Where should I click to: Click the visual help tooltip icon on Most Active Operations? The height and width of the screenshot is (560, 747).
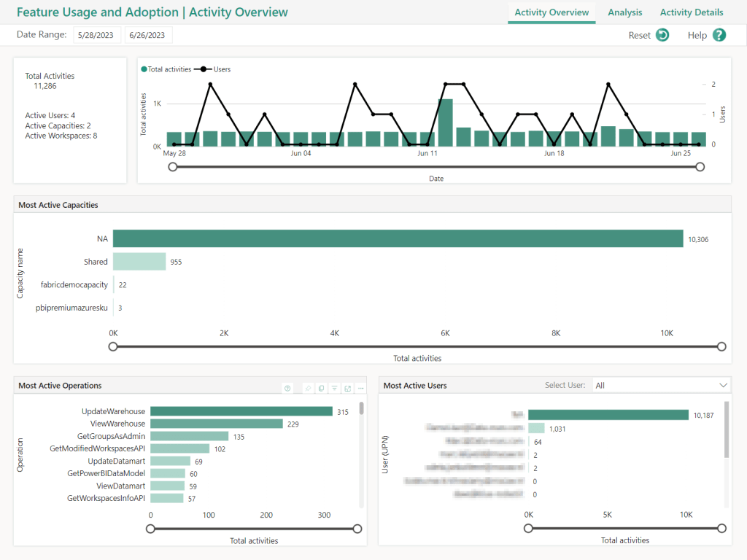pyautogui.click(x=287, y=389)
